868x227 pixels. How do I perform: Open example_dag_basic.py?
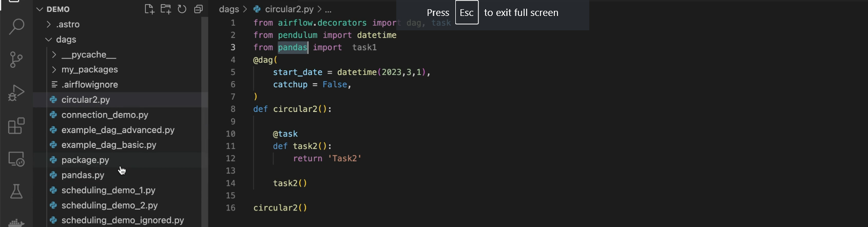coord(109,145)
